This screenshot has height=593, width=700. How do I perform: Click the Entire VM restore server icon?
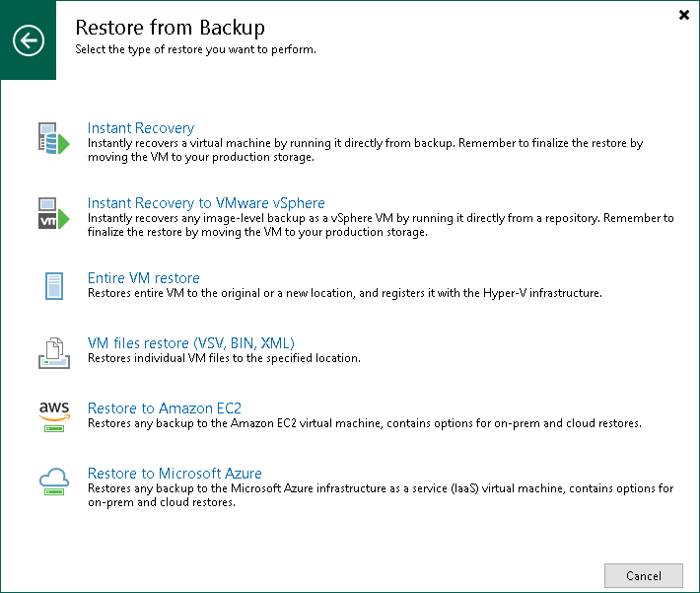(x=54, y=285)
